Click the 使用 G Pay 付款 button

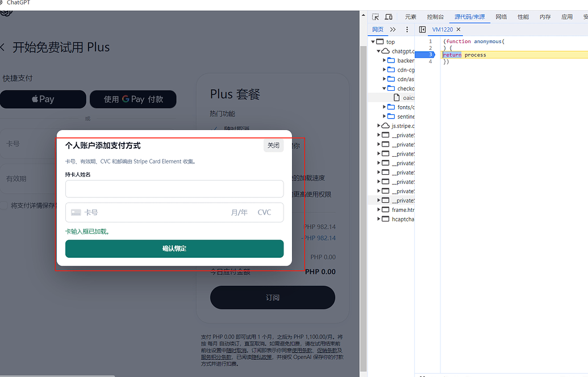133,99
